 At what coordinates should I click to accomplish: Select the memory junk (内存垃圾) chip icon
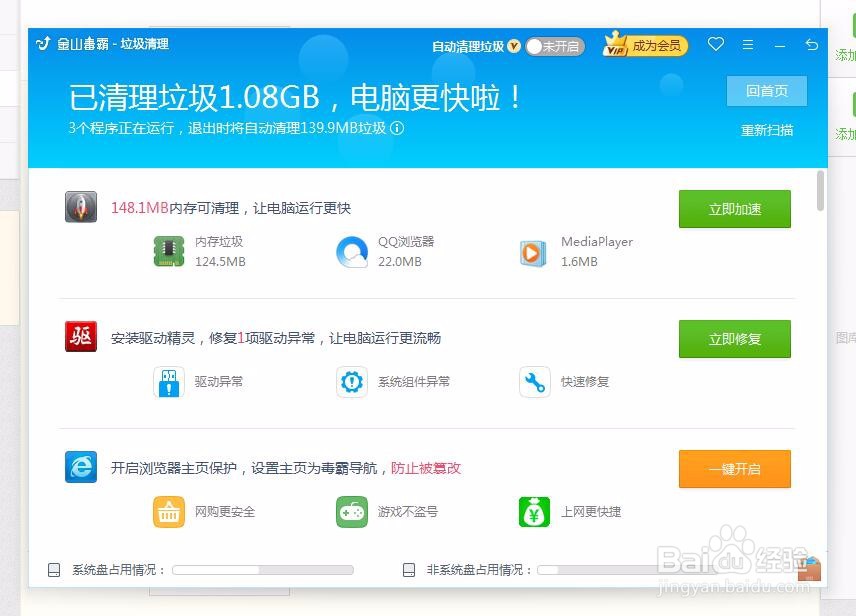pos(168,251)
